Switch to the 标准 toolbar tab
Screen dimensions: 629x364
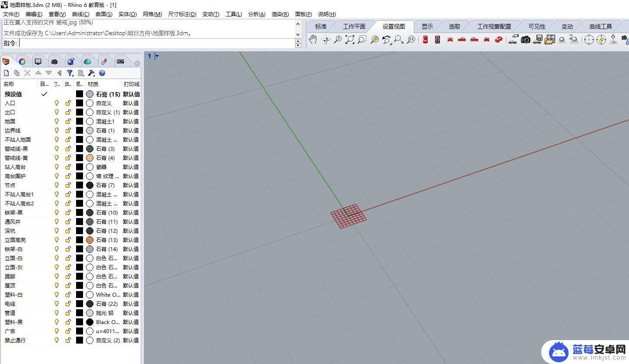coord(320,26)
